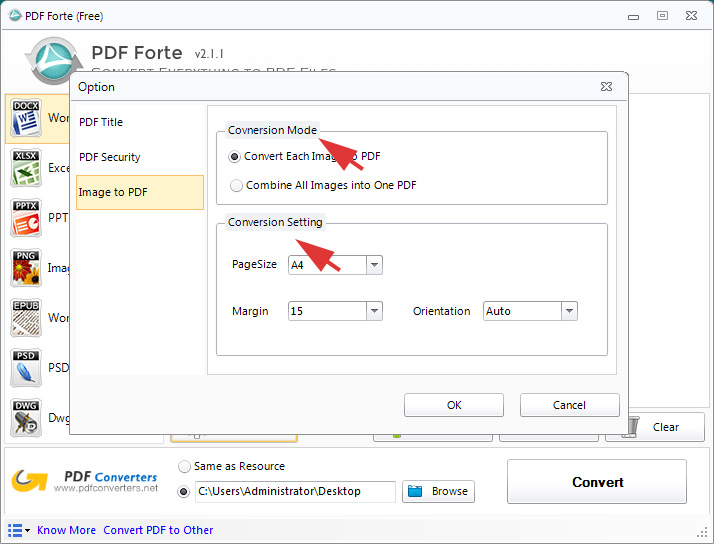Select the PPTX PowerPoint converter icon
Viewport: 714px width, 544px height.
tap(26, 218)
